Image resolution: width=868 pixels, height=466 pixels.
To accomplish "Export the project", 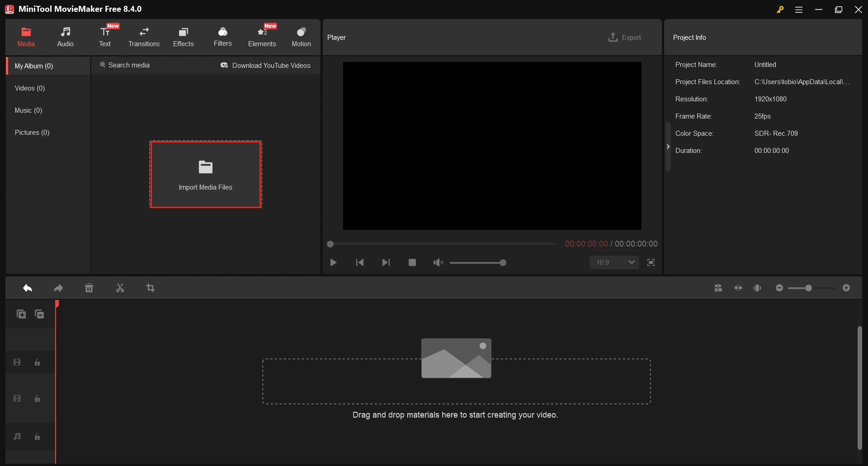I will tap(624, 37).
